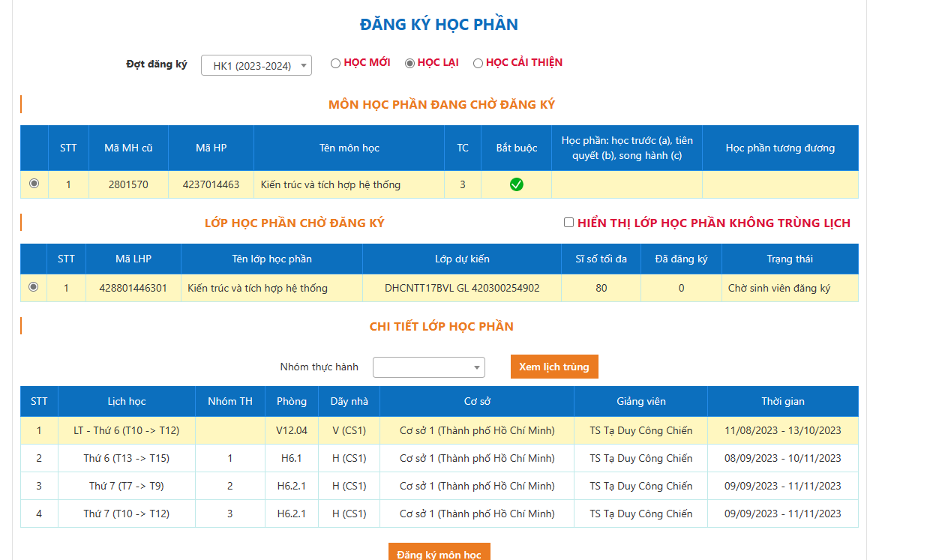Select radio for course 4237014463 row
The width and height of the screenshot is (930, 560).
point(34,184)
